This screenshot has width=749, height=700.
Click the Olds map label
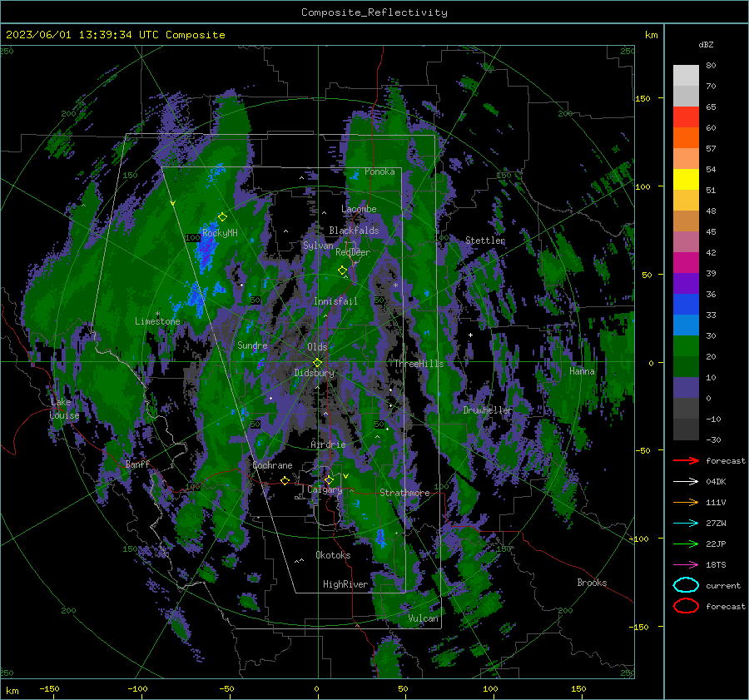point(317,347)
